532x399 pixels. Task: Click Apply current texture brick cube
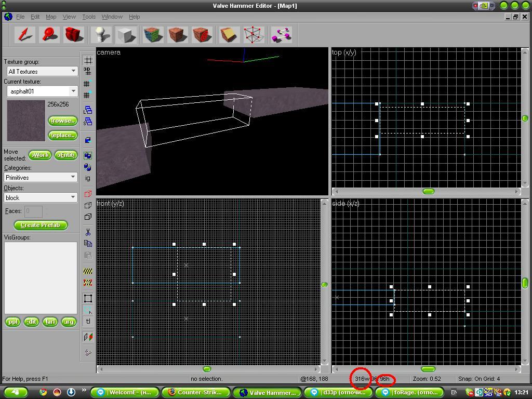point(178,35)
